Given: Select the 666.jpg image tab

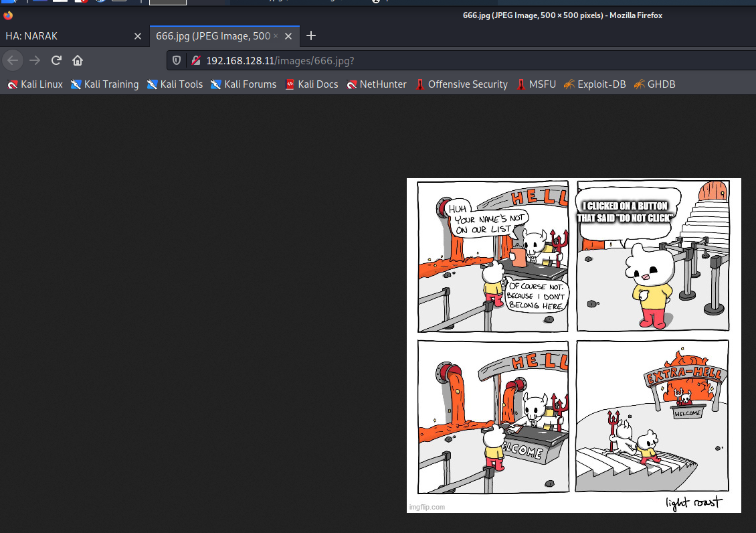Looking at the screenshot, I should 225,36.
